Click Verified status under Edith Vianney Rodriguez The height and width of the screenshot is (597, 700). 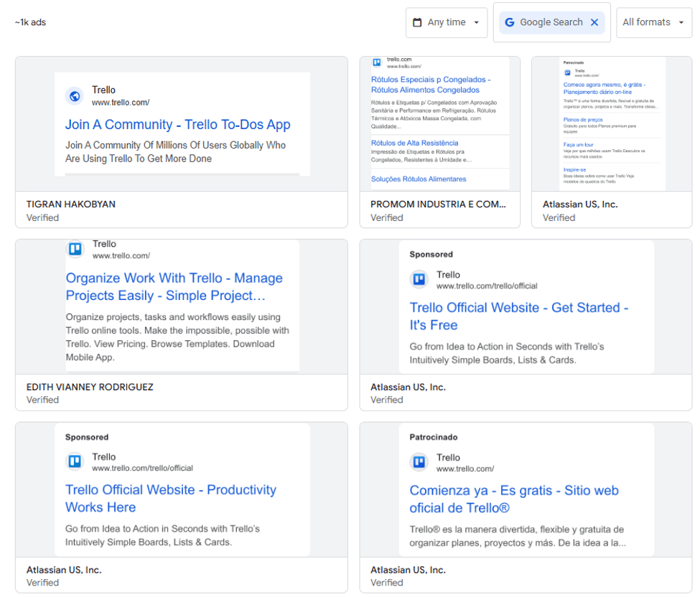click(42, 400)
